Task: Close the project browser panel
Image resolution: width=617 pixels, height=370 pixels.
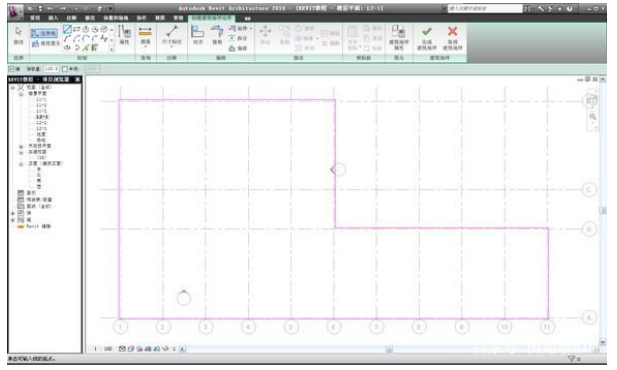Action: 78,80
